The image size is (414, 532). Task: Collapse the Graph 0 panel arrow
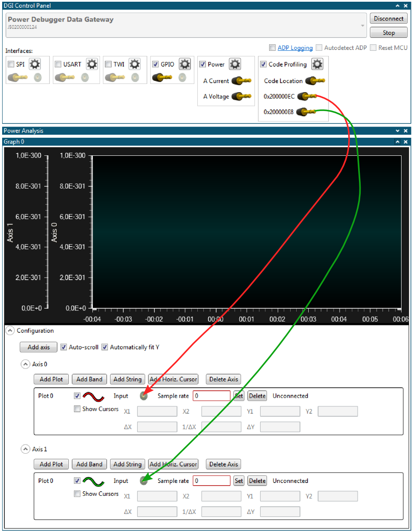click(397, 142)
